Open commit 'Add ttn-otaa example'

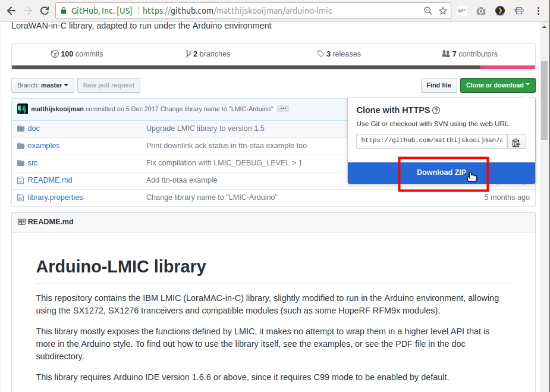(182, 180)
